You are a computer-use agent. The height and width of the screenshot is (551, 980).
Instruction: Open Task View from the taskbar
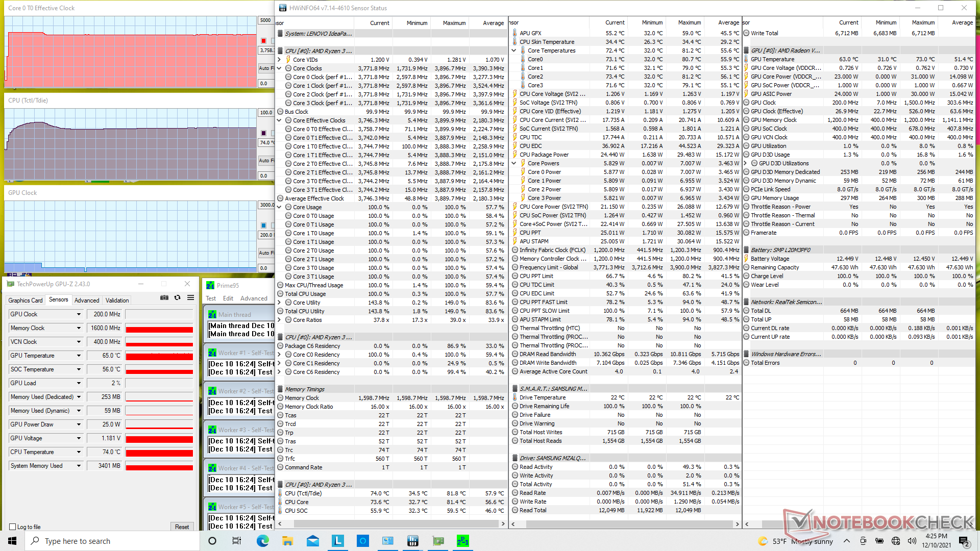pyautogui.click(x=237, y=541)
